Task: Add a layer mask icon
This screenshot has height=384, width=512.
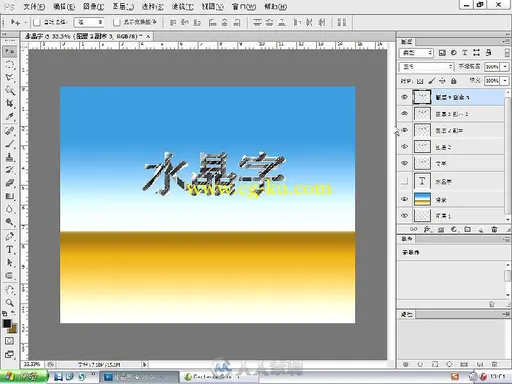Action: click(x=441, y=229)
